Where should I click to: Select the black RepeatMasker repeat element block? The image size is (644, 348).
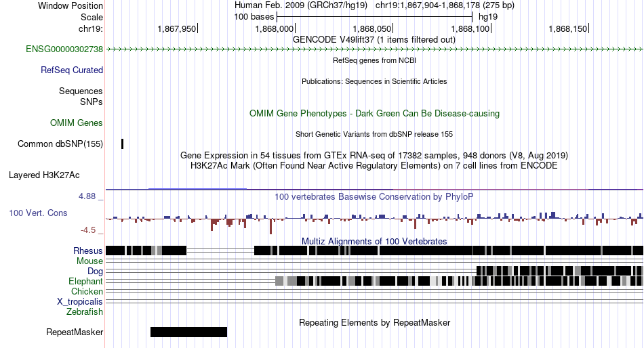[x=188, y=332]
